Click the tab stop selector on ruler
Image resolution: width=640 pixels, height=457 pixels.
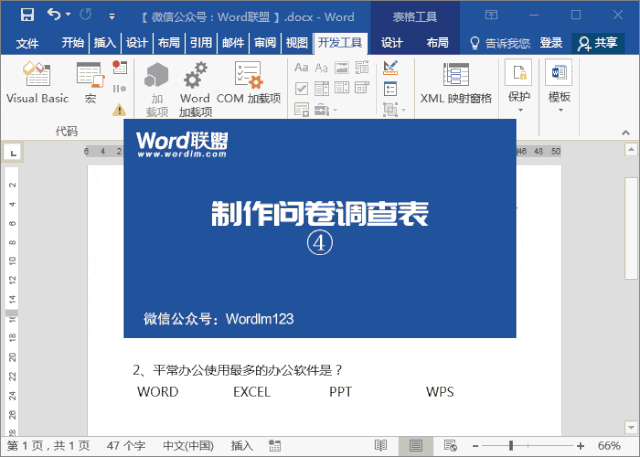tap(13, 153)
